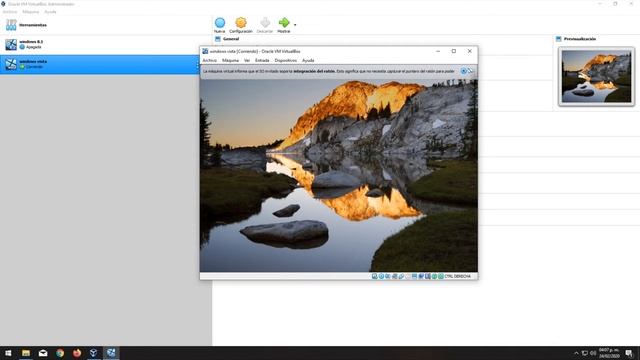Click the green Mostrar arrow icon
This screenshot has height=360, width=640.
[284, 22]
